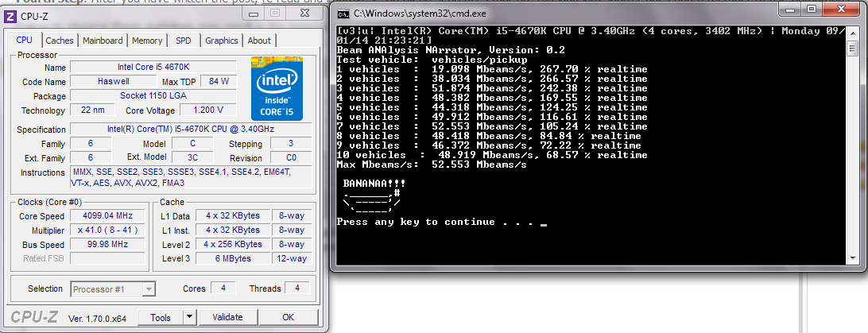868x333 pixels.
Task: Click the 'BANANAA!!!' text in cmd
Action: pyautogui.click(x=374, y=184)
